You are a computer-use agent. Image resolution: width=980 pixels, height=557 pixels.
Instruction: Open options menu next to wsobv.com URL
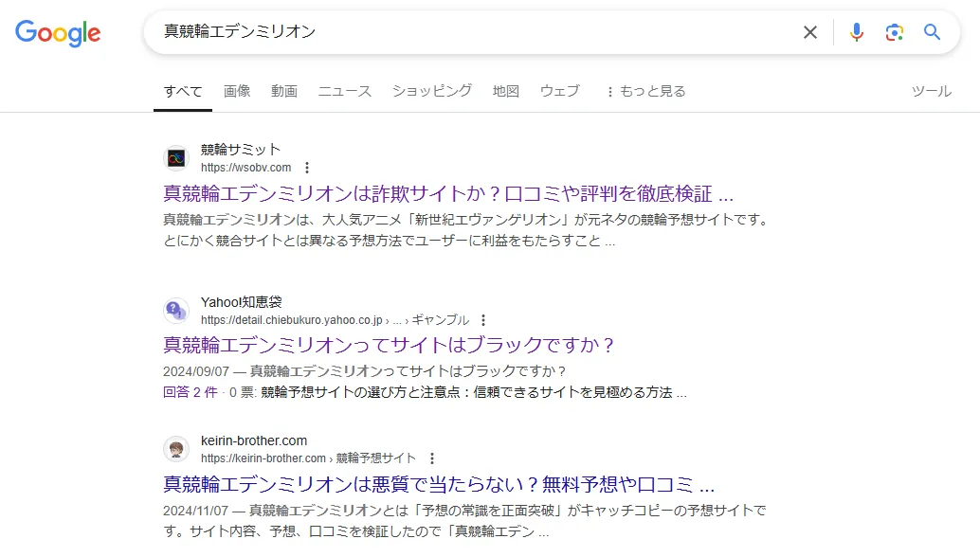(x=307, y=168)
